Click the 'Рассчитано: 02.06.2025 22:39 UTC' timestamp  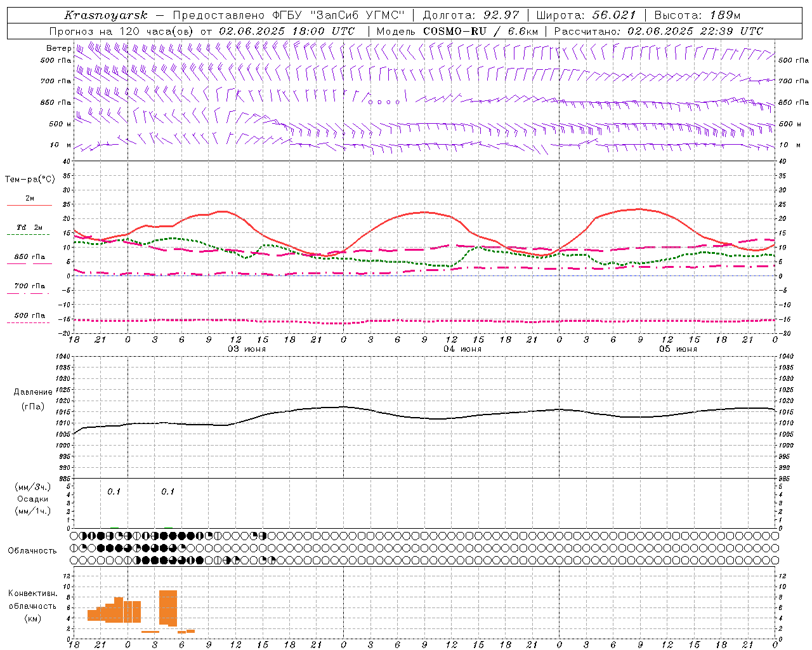click(x=658, y=31)
